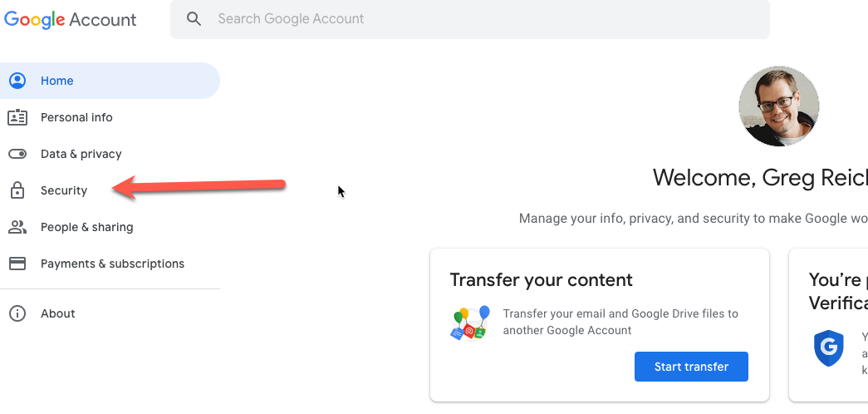Select Personal info in the sidebar

[76, 117]
